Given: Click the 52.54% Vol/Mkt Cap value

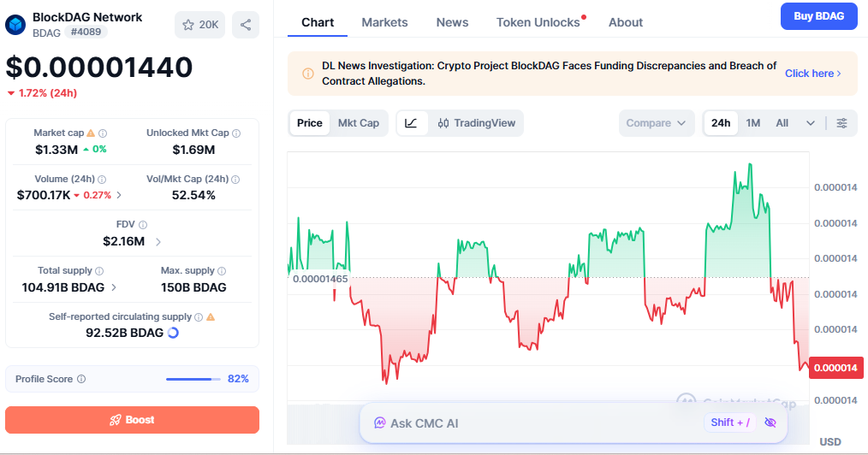Looking at the screenshot, I should (x=193, y=195).
